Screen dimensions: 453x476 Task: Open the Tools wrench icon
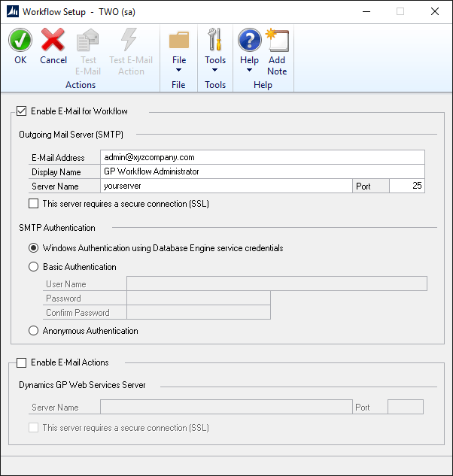[215, 41]
